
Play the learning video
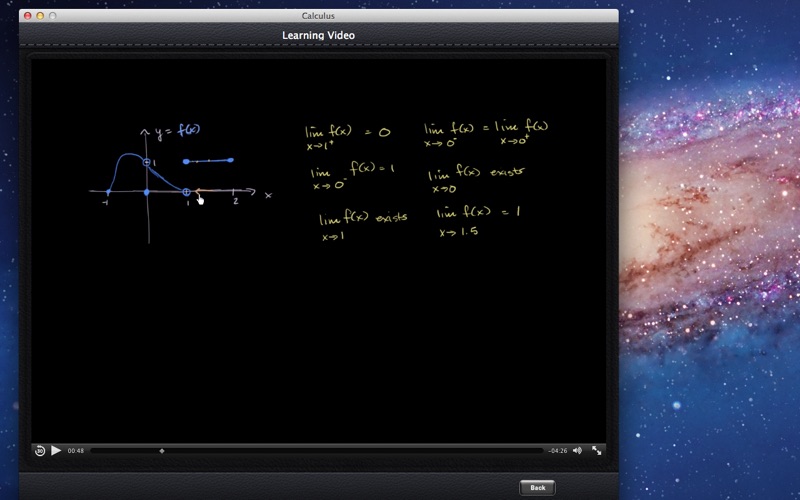pos(56,451)
